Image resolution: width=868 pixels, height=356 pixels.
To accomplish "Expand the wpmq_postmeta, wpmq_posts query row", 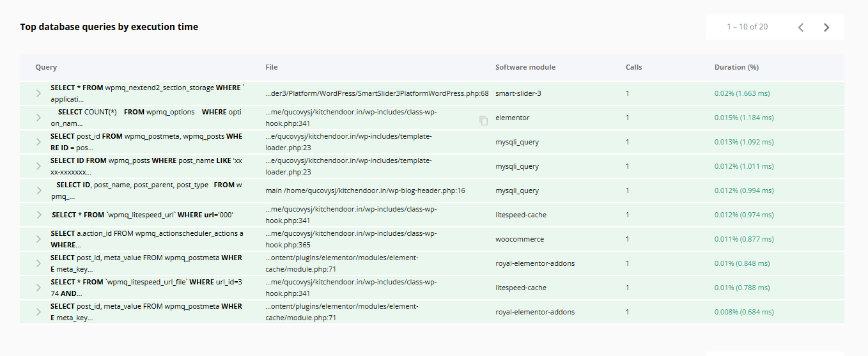I will click(x=38, y=142).
